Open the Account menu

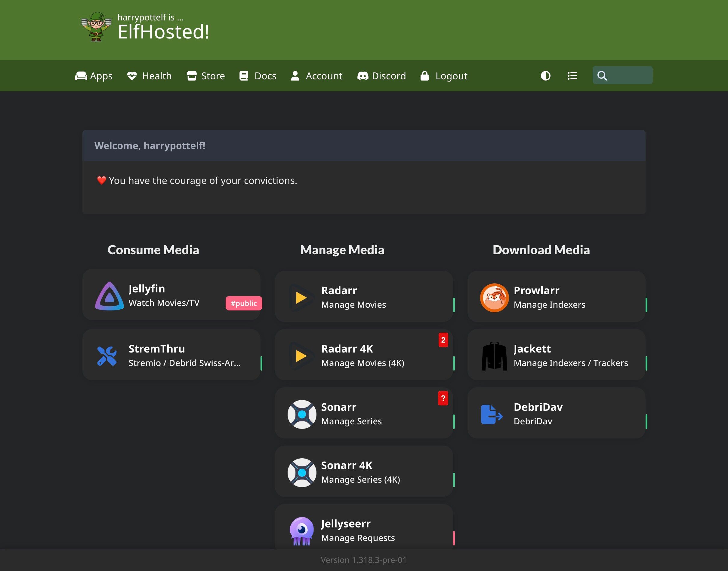[316, 76]
